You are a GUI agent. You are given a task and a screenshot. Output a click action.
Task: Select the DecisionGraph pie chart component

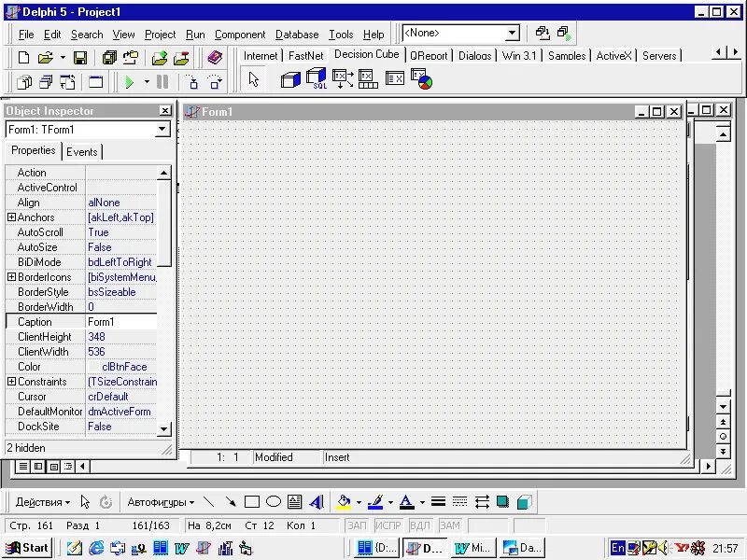(422, 79)
